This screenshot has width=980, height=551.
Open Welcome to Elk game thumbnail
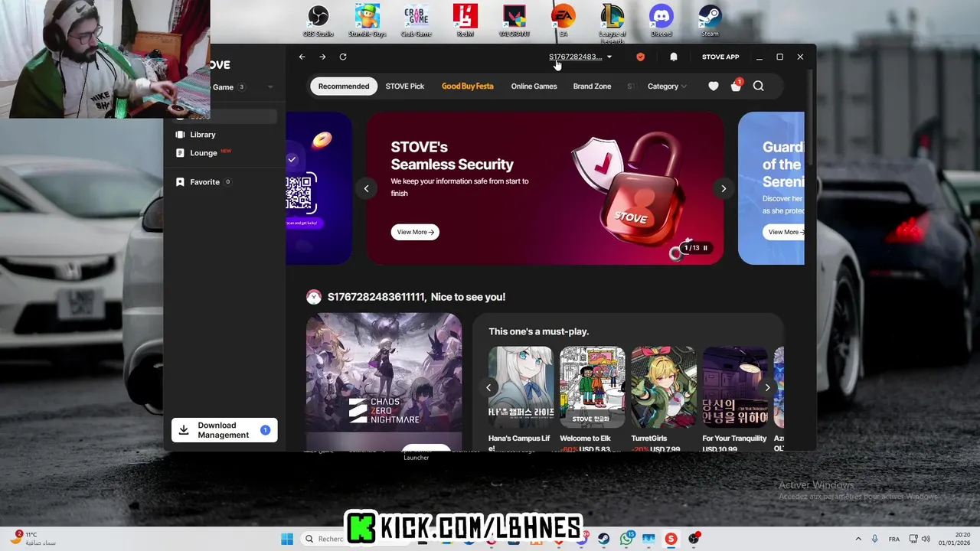593,387
